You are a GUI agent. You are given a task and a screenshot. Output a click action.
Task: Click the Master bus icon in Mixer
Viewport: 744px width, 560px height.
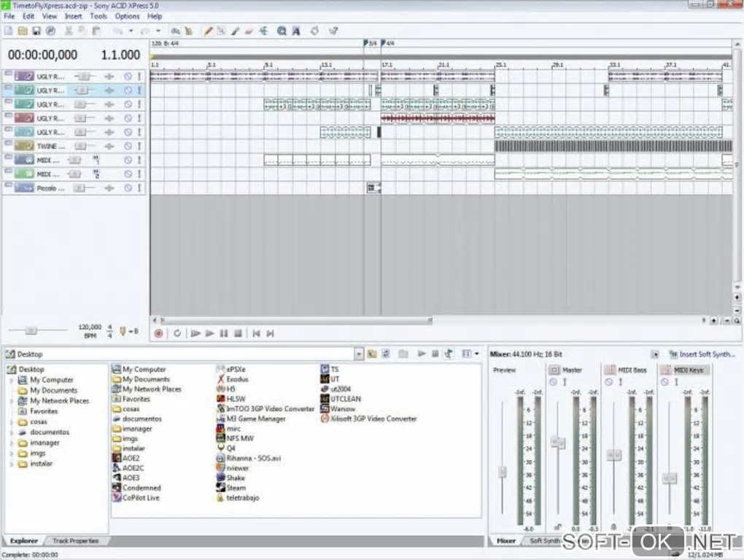pos(554,370)
